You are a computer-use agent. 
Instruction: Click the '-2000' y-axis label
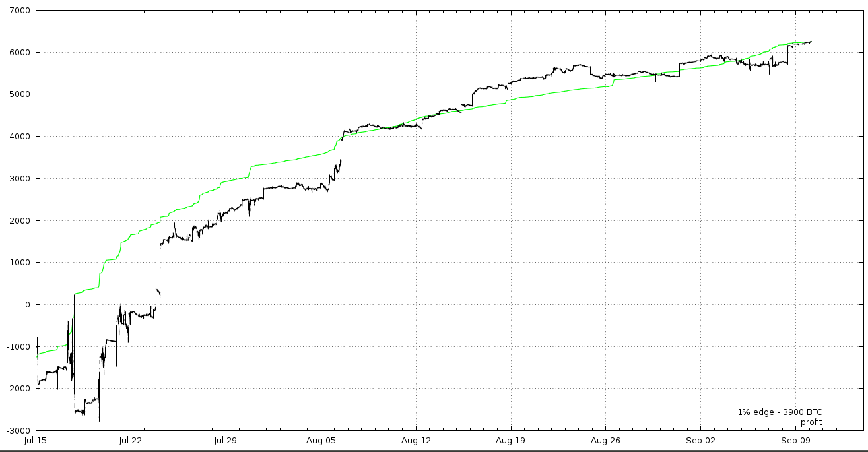coord(18,389)
